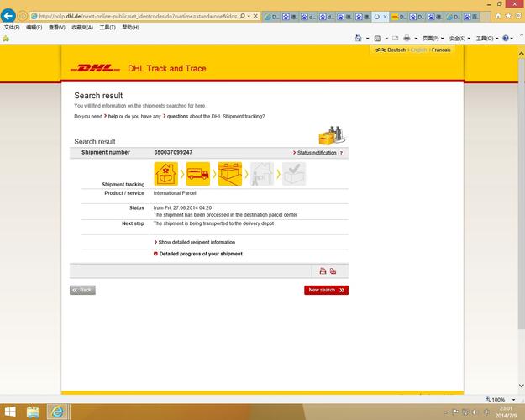Viewport: 525px width, 420px height.
Task: Open dropdown arrow next to help icon
Action: pos(512,39)
